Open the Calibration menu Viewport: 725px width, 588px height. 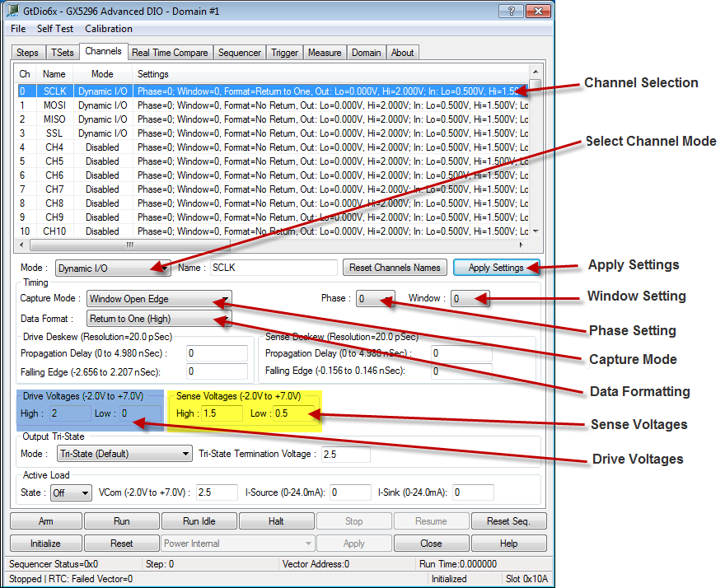click(x=109, y=29)
